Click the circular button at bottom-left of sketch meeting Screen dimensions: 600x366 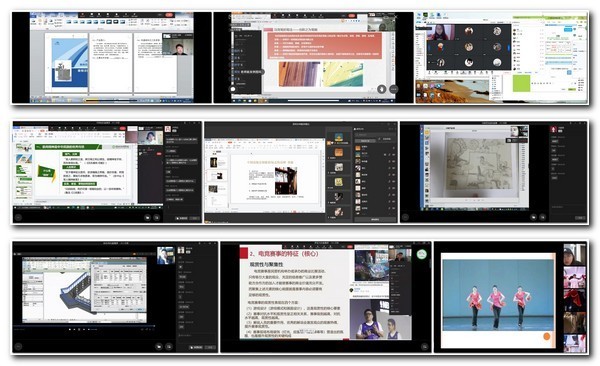tap(405, 217)
